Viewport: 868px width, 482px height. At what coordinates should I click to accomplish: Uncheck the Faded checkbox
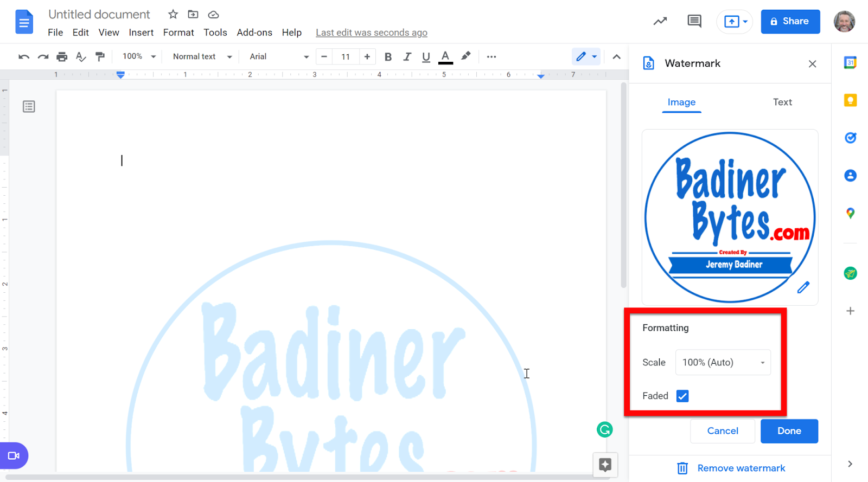click(682, 396)
